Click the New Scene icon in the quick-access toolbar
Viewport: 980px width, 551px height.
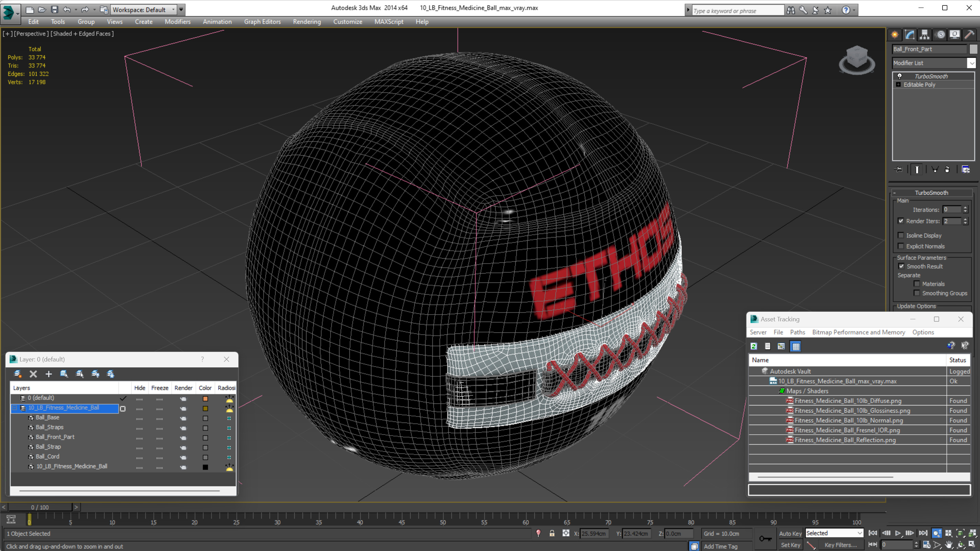[29, 10]
